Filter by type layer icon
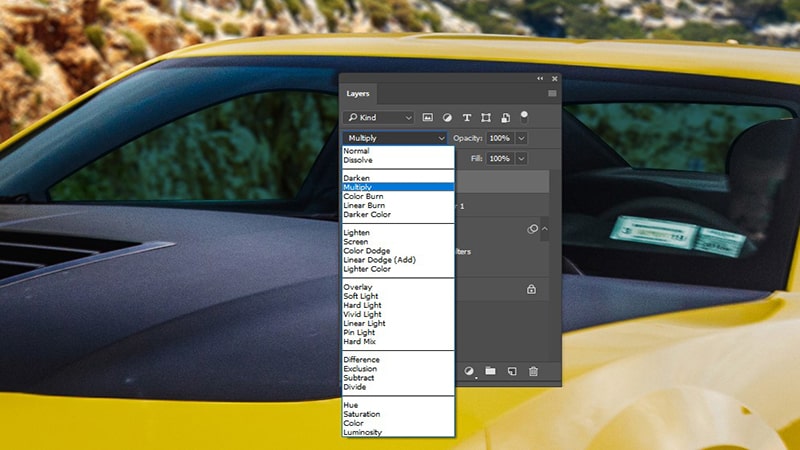This screenshot has width=800, height=450. click(x=466, y=117)
